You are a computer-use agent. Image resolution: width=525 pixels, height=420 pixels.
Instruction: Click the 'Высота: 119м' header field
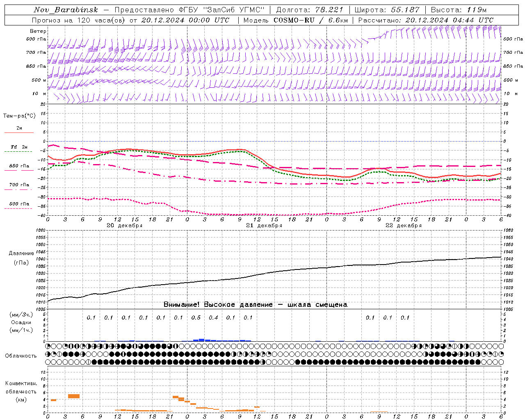[x=459, y=10]
